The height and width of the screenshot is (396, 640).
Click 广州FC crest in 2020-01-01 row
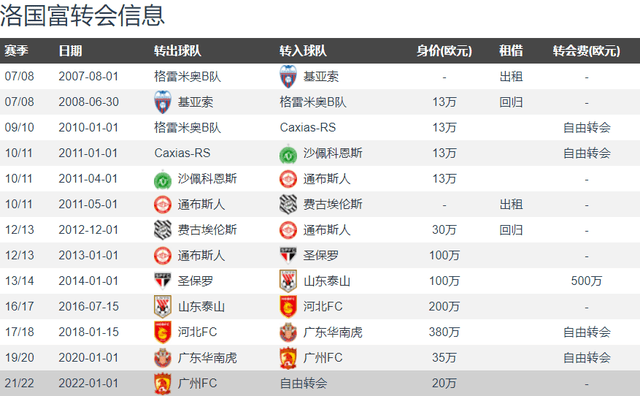click(288, 358)
